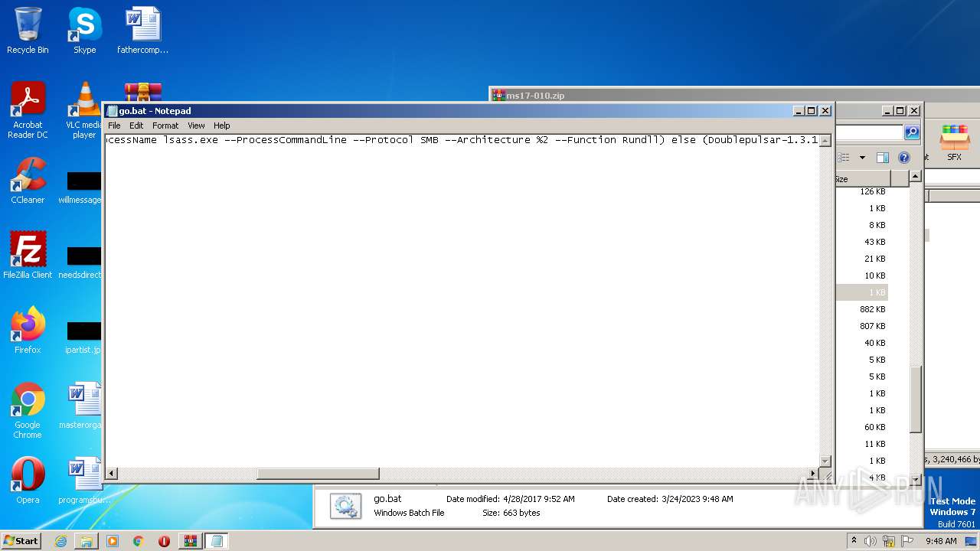Click the Explorer search input field
980x551 pixels.
[x=870, y=132]
